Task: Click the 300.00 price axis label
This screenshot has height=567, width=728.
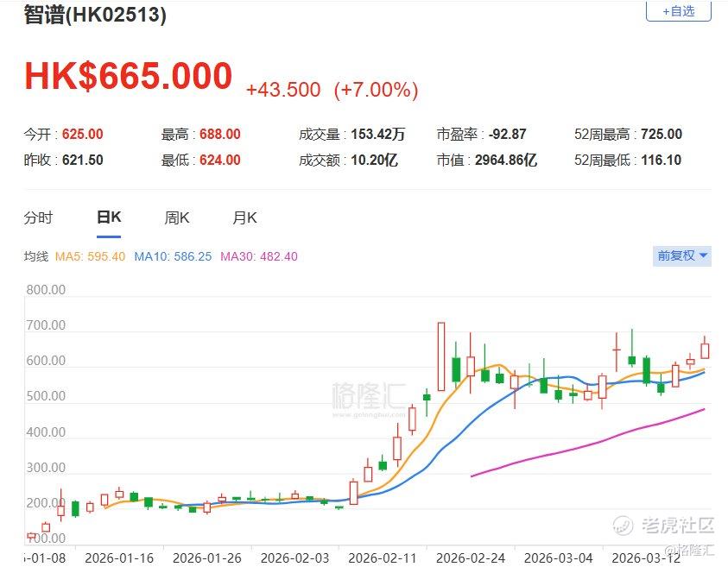Action: pos(46,468)
